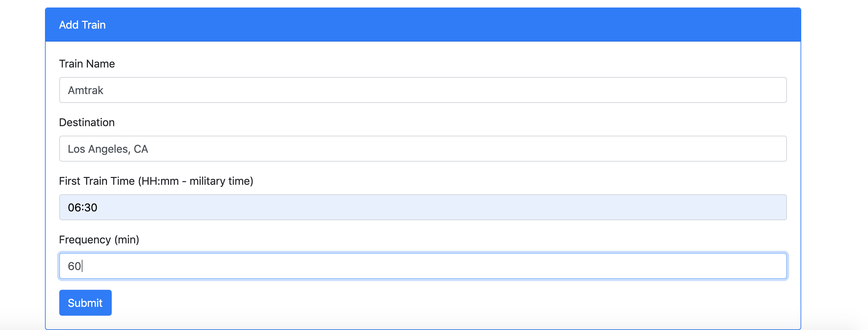Select the text Amtrak in Train Name
The height and width of the screenshot is (330, 868).
coord(86,90)
